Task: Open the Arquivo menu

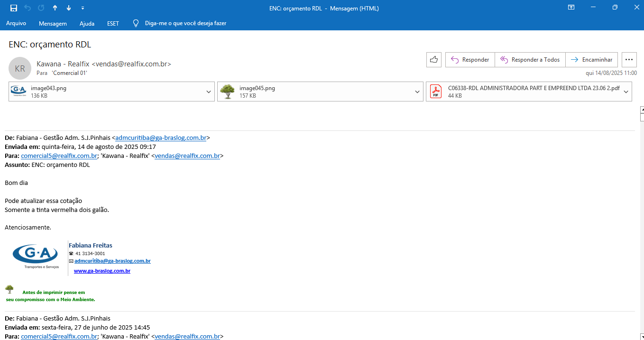Action: [x=16, y=23]
